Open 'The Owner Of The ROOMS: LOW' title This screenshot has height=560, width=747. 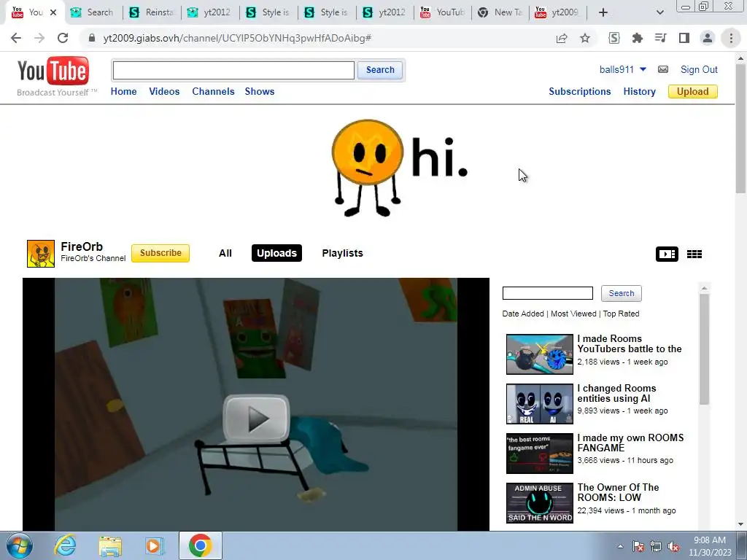tap(618, 492)
